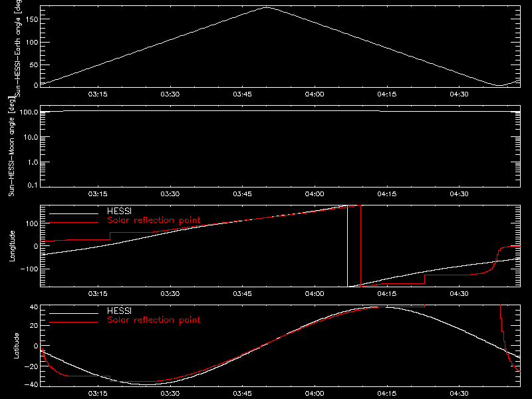Click the -100 tick on Longitude axis

point(29,269)
